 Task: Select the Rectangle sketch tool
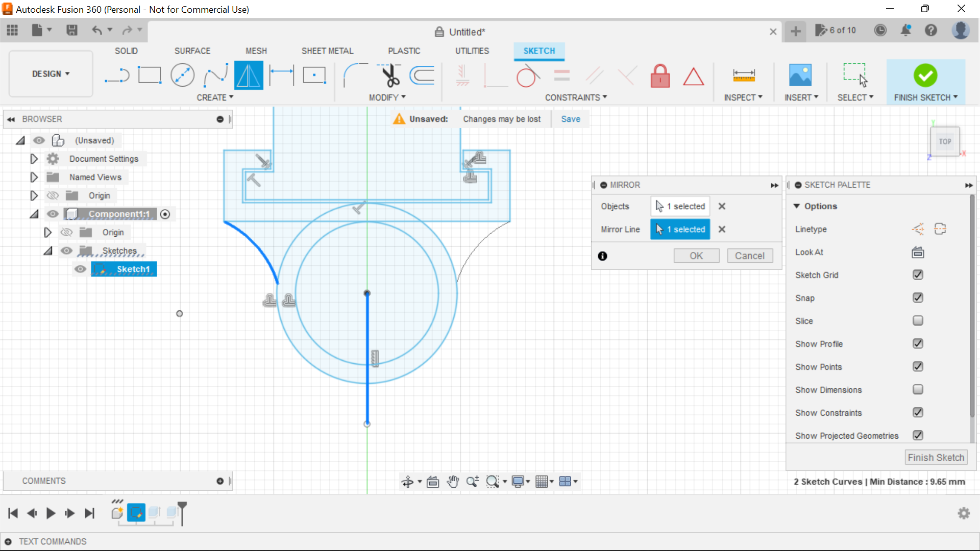tap(150, 76)
